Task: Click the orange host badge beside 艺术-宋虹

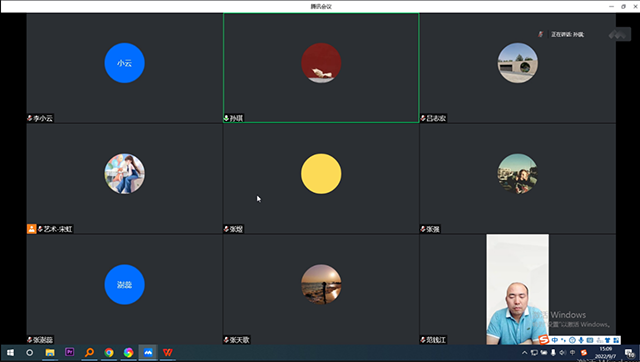Action: pos(31,229)
